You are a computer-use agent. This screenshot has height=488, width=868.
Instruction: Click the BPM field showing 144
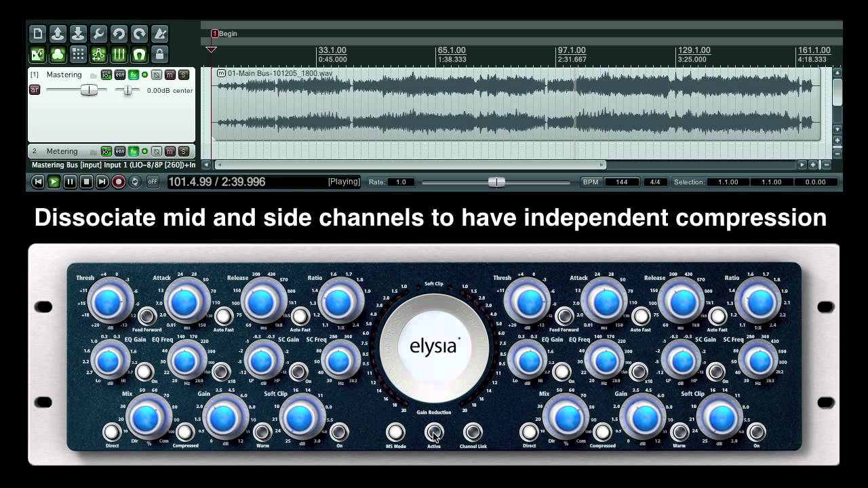pyautogui.click(x=621, y=182)
